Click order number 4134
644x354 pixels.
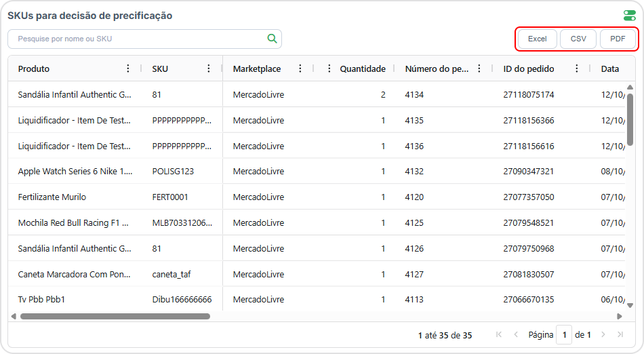coord(414,94)
